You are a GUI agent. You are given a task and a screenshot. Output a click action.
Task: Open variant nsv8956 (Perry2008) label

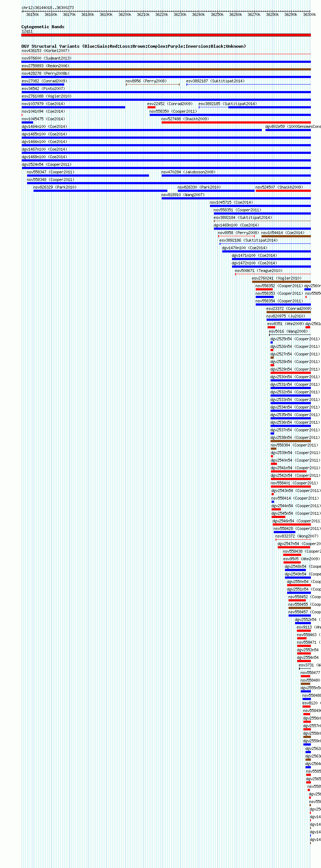[x=146, y=81]
